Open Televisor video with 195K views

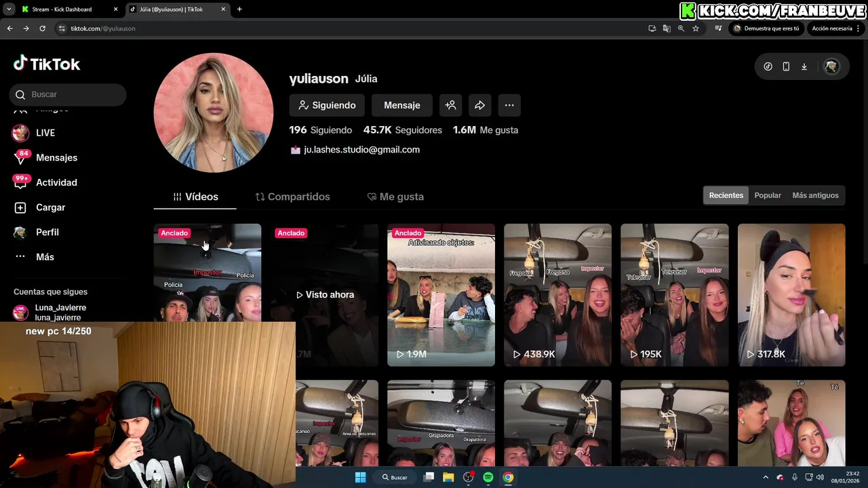[675, 295]
